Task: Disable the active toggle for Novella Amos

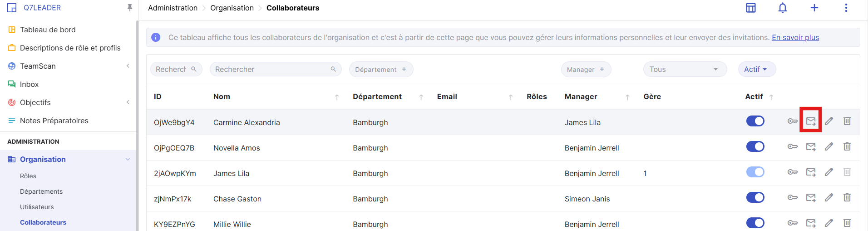Action: [x=755, y=146]
